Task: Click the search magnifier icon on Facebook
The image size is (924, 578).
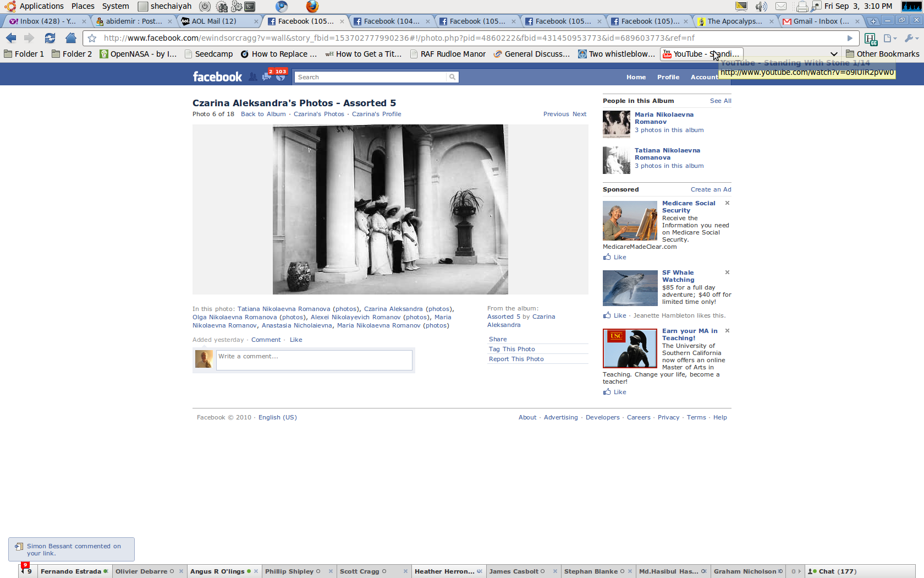Action: coord(452,77)
